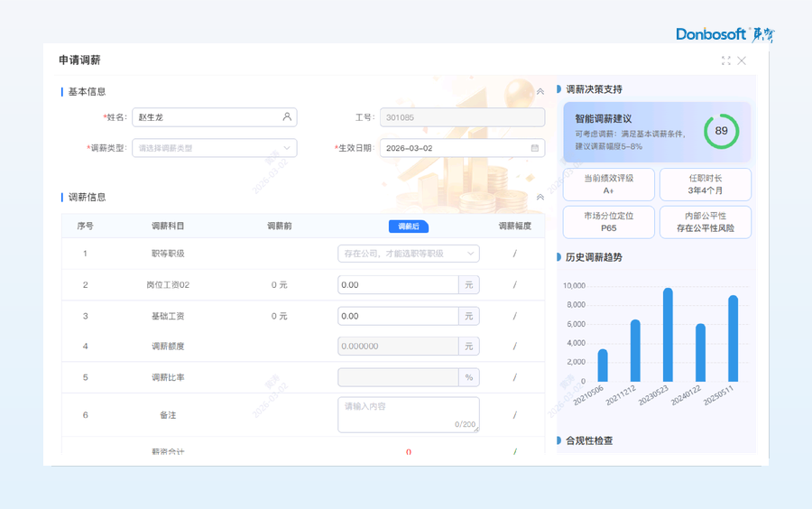Image resolution: width=812 pixels, height=509 pixels.
Task: Click the 元 unit addon in 调薪额度 row
Action: [x=469, y=346]
